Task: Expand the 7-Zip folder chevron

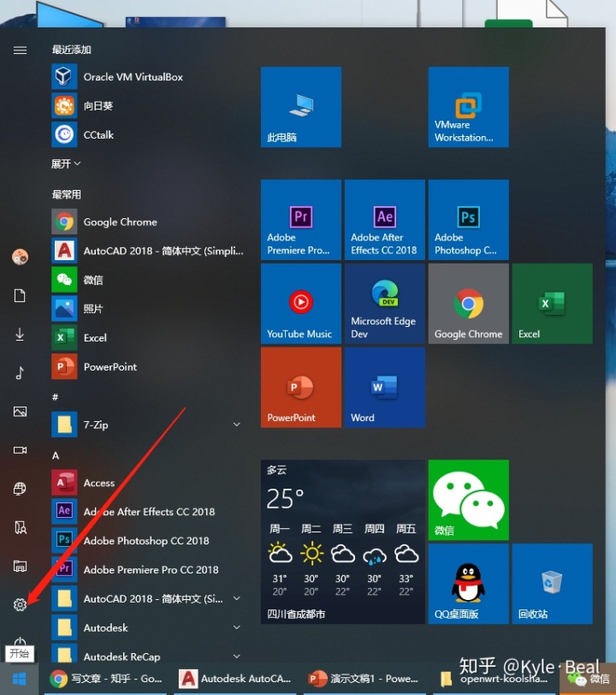Action: 237,425
